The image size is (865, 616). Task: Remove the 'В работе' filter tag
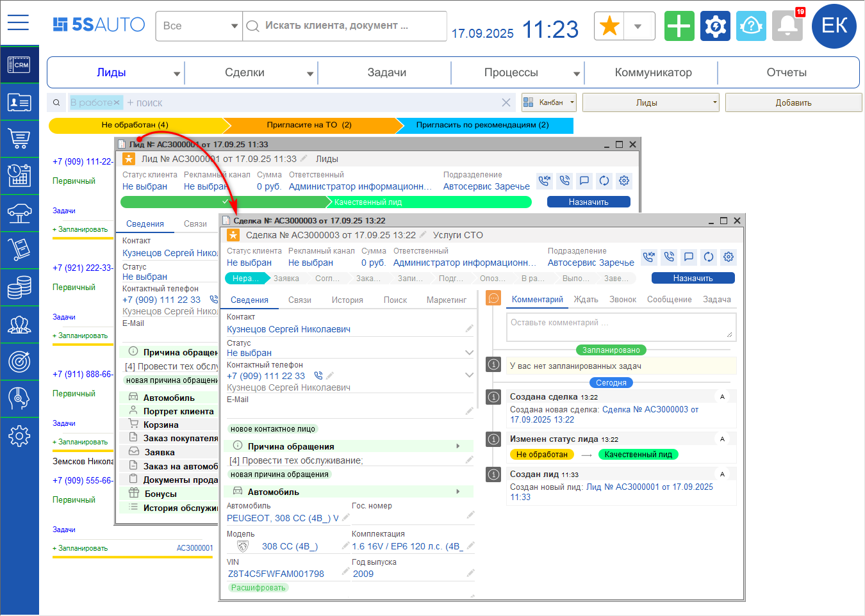tap(117, 102)
